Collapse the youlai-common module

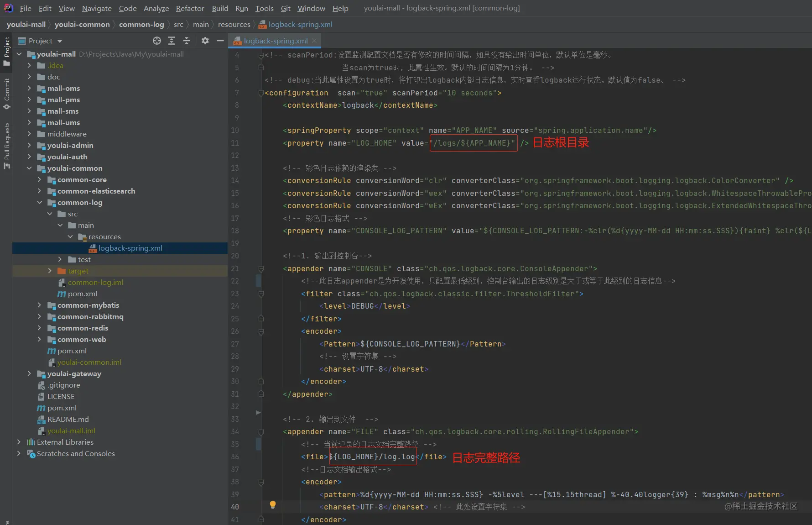click(x=29, y=168)
